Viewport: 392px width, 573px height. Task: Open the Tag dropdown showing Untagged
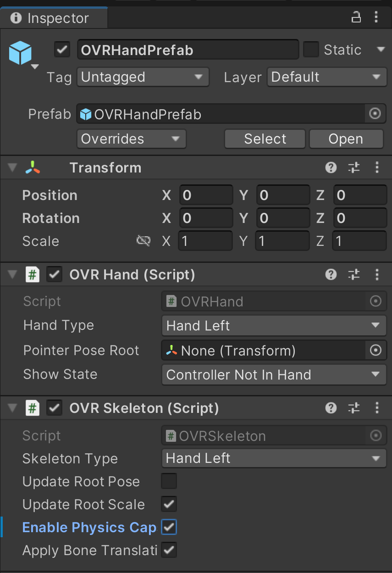click(143, 77)
